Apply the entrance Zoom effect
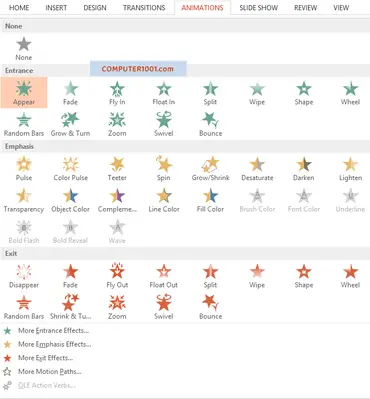Screen dimensions: 370x399 [117, 125]
